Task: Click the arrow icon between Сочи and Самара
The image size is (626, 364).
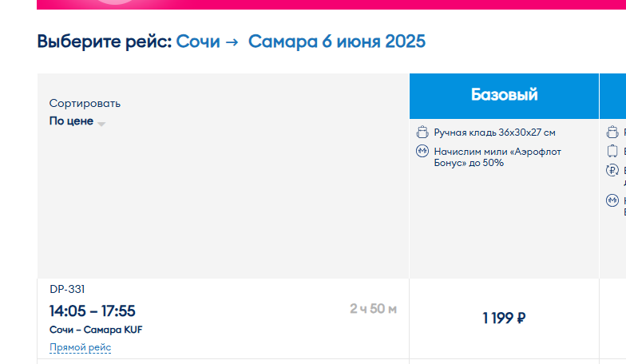Action: [232, 42]
